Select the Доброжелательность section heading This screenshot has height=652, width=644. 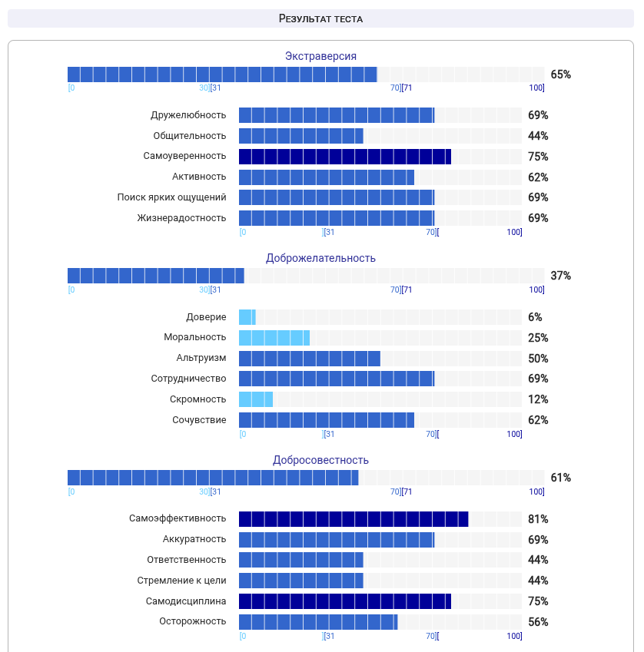320,258
